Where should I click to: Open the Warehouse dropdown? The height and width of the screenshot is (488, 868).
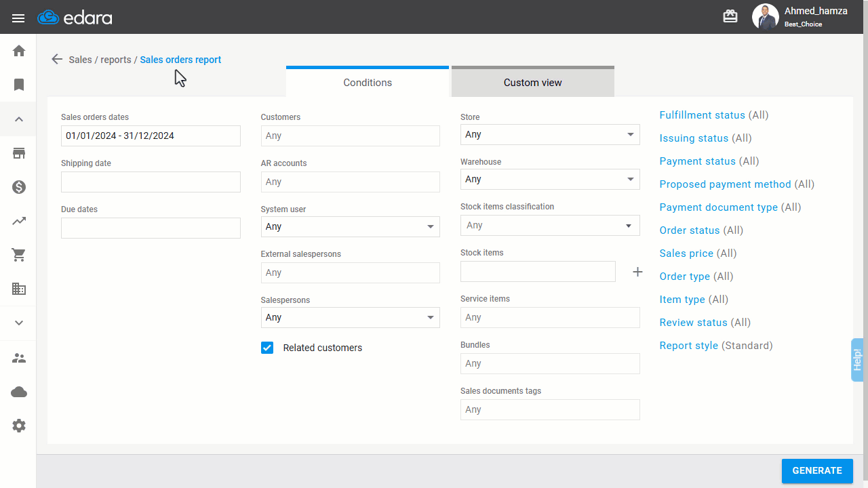[550, 179]
